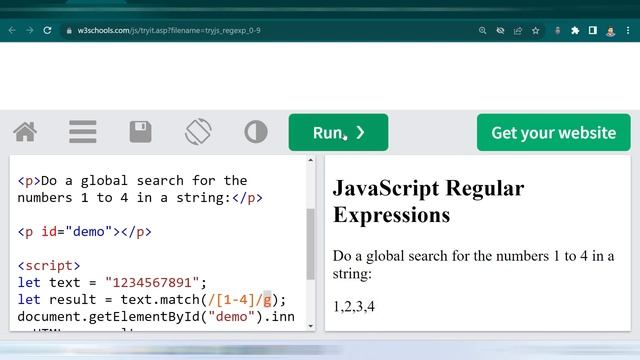Go back using the browser back arrow
640x360 pixels.
tap(12, 30)
